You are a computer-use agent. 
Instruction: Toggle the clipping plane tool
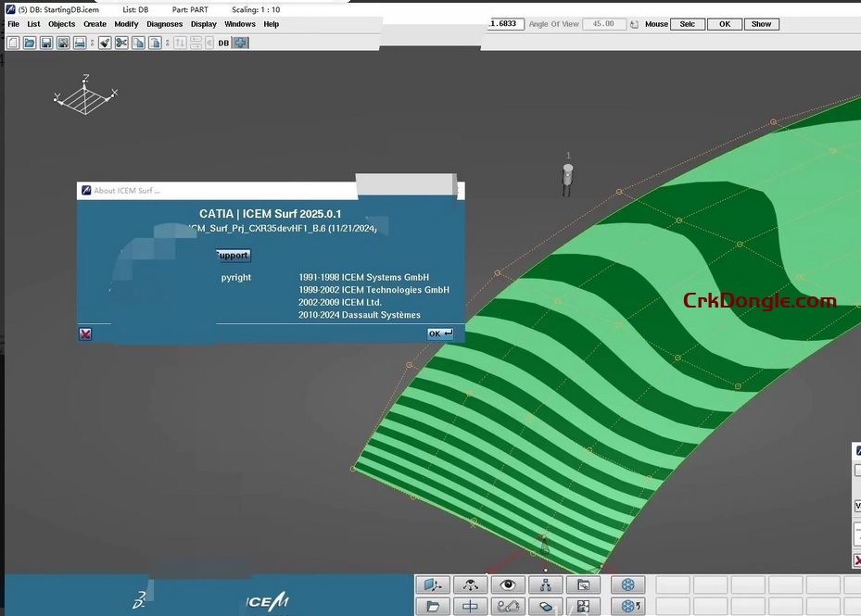[470, 605]
